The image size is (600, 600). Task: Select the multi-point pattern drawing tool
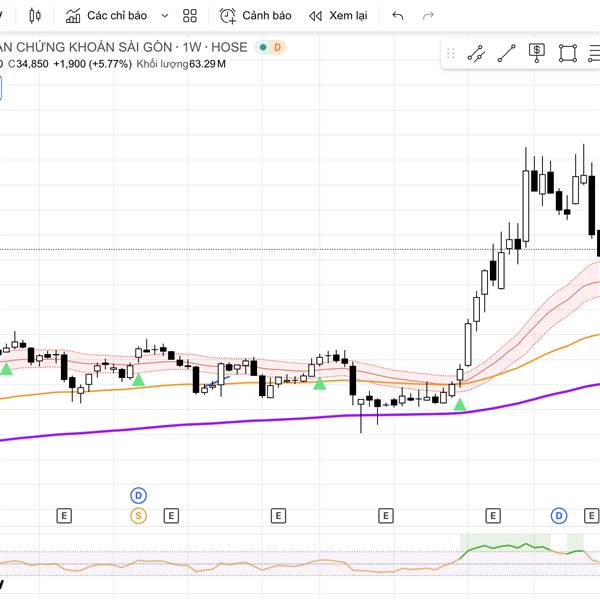(476, 53)
